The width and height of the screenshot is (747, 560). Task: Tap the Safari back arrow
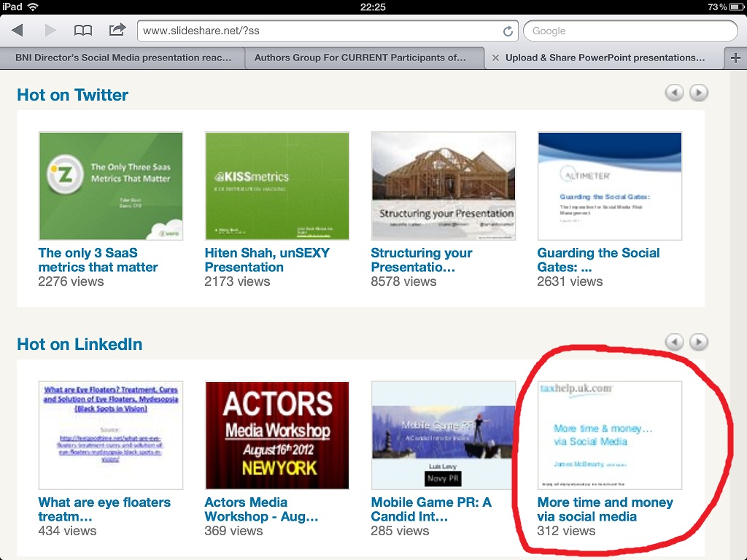click(18, 31)
